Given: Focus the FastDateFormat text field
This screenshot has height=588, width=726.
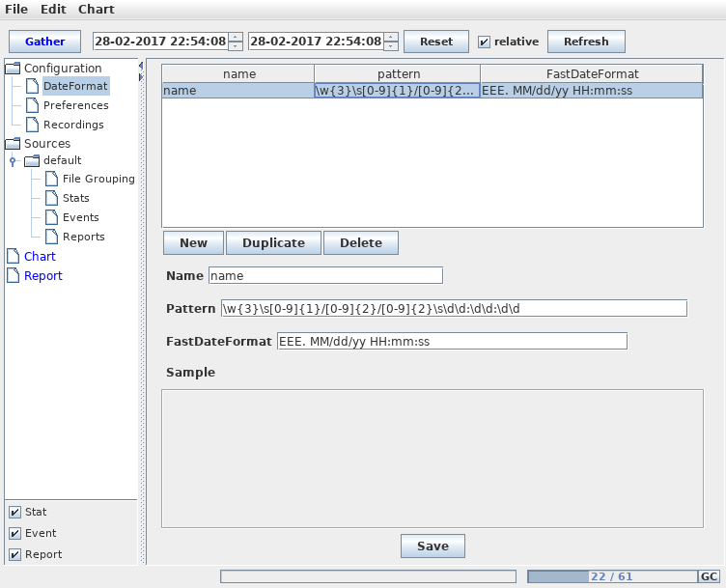Looking at the screenshot, I should click(452, 341).
